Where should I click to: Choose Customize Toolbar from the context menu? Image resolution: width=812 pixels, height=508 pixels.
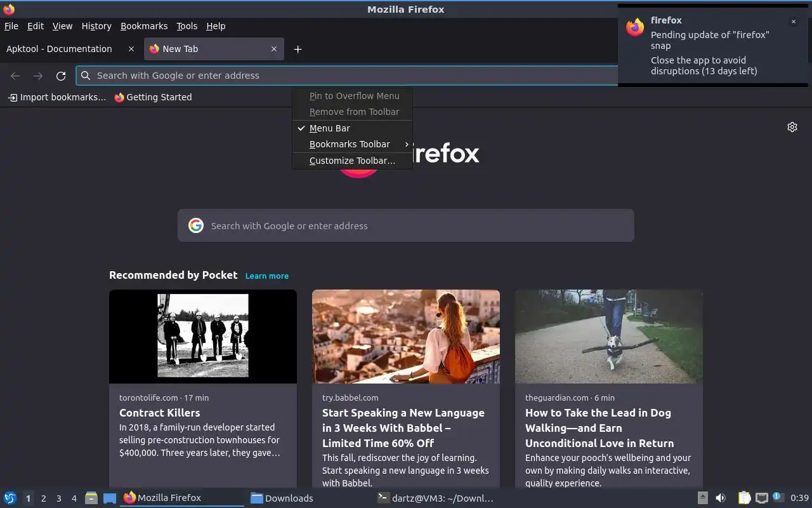[352, 161]
